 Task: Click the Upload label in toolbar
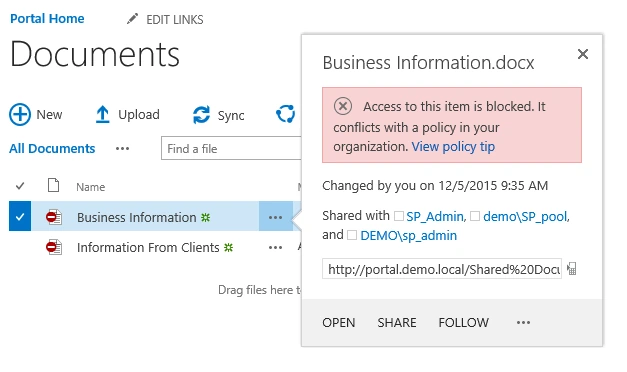(139, 114)
